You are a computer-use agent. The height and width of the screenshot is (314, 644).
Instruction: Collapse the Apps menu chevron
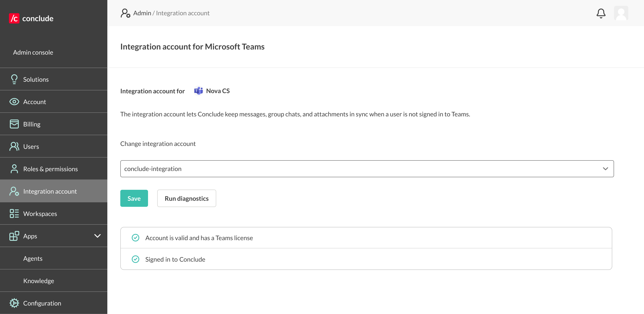point(97,236)
